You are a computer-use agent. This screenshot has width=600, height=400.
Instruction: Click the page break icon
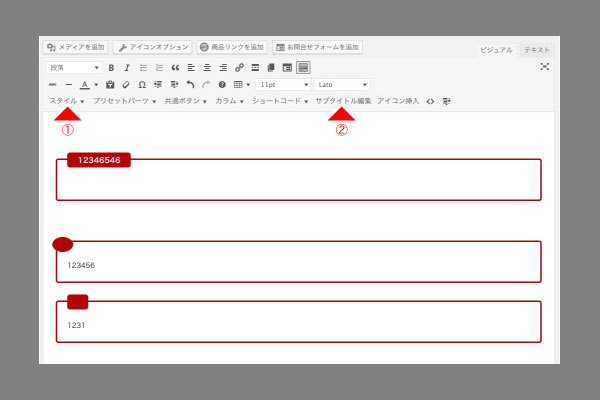point(271,68)
